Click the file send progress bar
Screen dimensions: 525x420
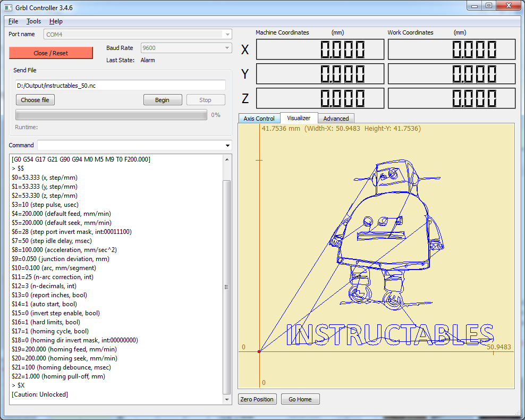[x=111, y=115]
